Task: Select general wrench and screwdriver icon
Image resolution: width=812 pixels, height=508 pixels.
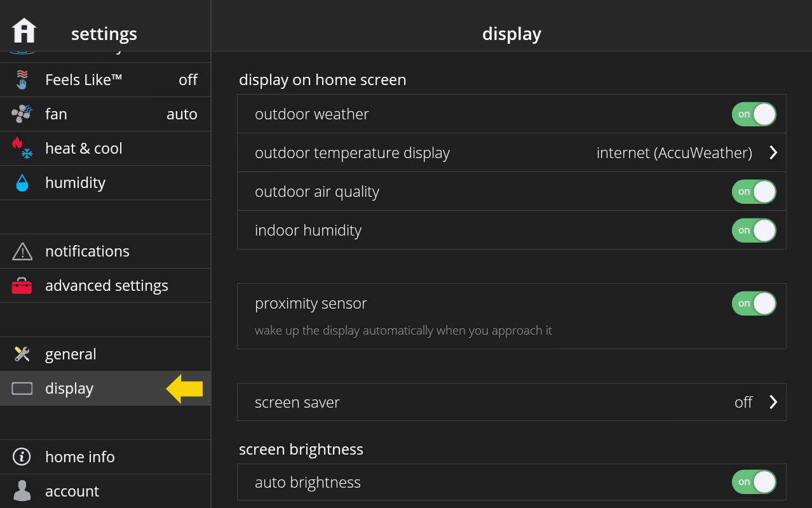Action: click(x=22, y=354)
